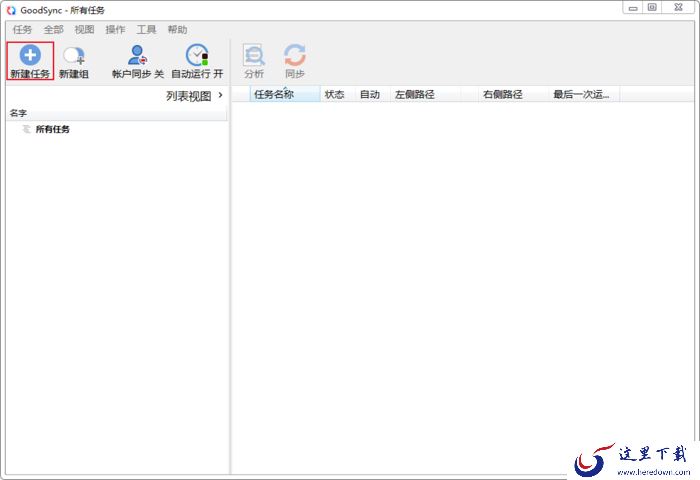Minimize the GoodSync window
The image size is (700, 480).
pyautogui.click(x=633, y=8)
